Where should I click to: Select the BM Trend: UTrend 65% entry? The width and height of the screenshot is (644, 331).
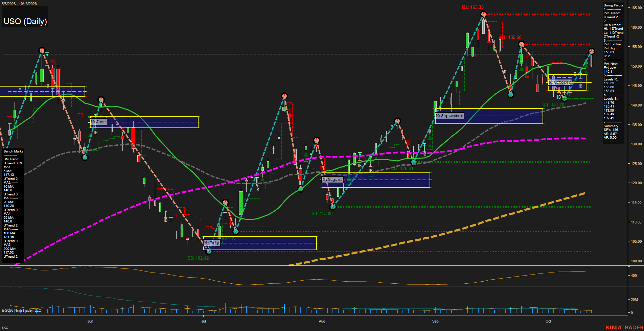coord(13,161)
